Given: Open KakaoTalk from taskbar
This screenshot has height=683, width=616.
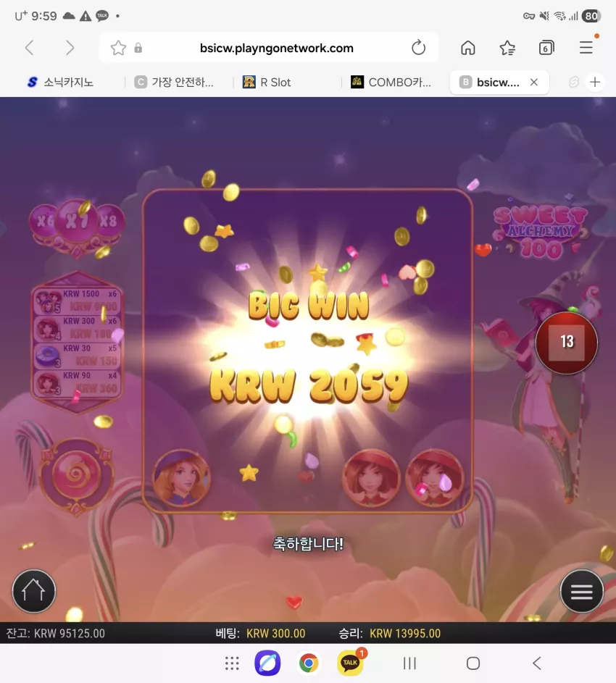Looking at the screenshot, I should click(x=351, y=662).
